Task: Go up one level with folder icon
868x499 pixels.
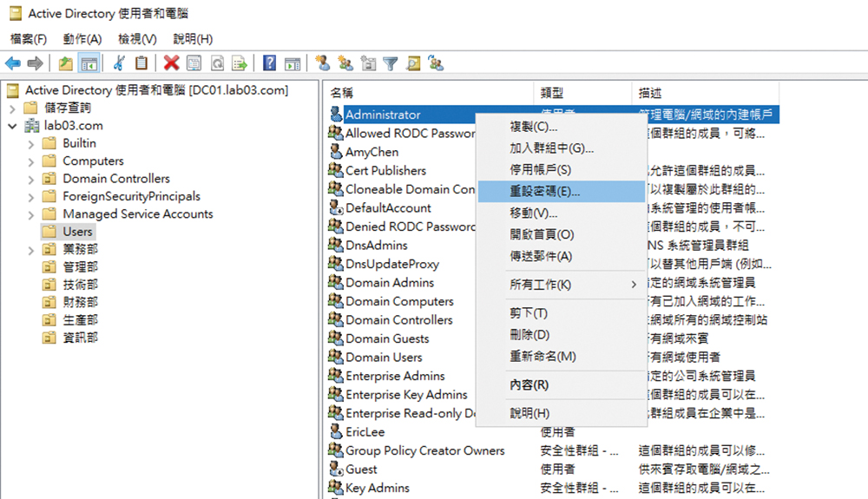Action: click(x=66, y=63)
